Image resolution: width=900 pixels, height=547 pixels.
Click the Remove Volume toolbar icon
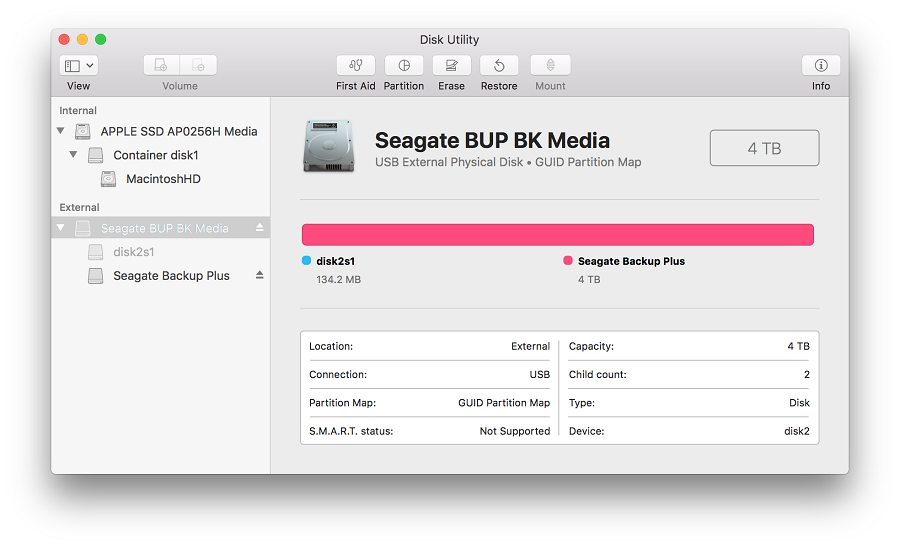pyautogui.click(x=198, y=65)
